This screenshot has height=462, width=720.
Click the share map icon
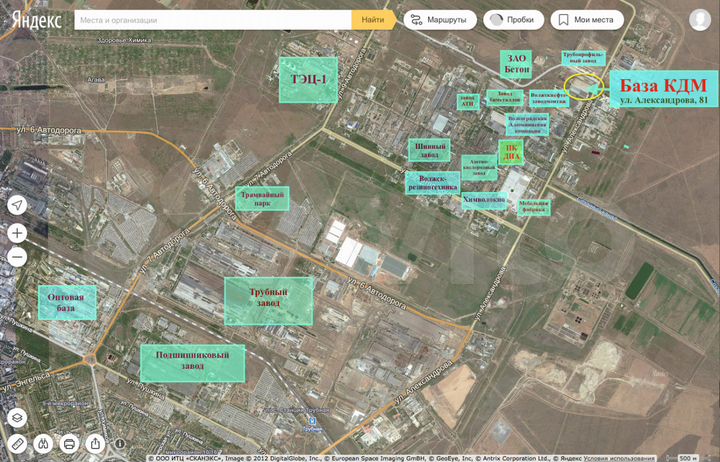click(x=96, y=442)
